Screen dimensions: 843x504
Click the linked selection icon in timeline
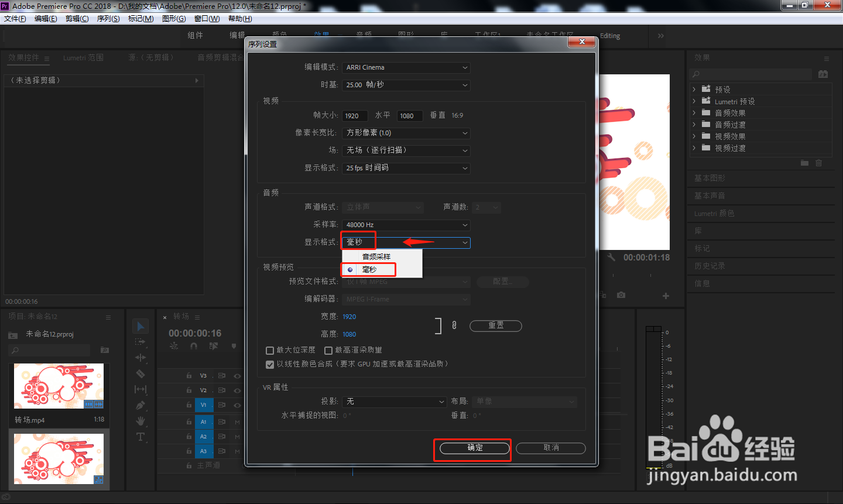214,346
